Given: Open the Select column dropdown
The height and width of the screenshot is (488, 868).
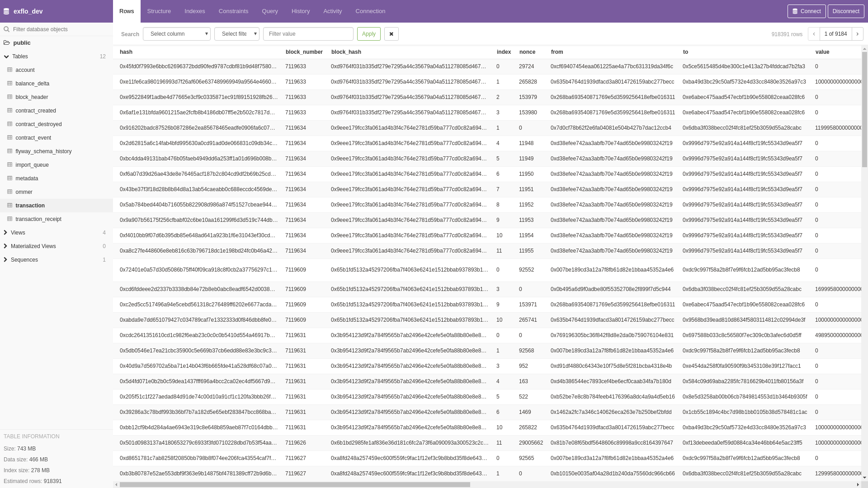Looking at the screenshot, I should [x=177, y=34].
